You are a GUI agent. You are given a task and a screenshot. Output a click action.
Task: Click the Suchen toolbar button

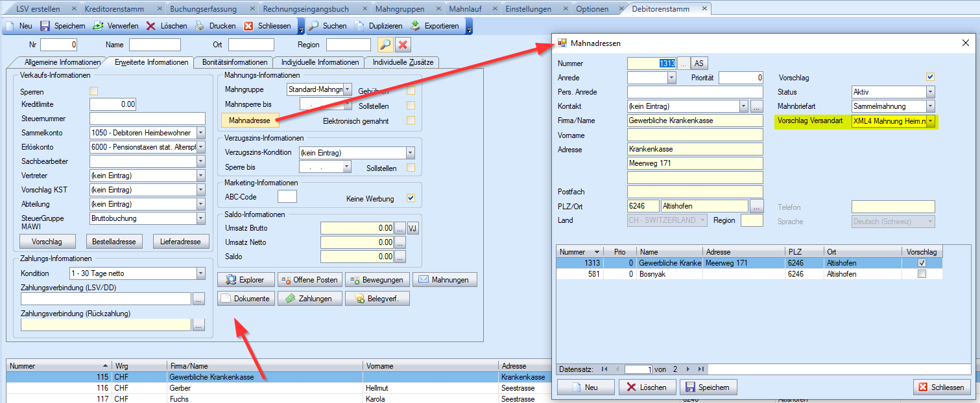click(327, 26)
